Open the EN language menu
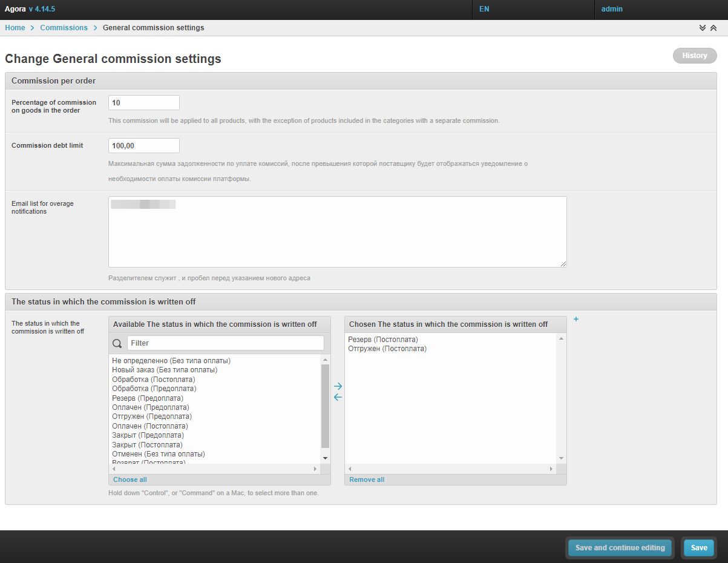 484,9
